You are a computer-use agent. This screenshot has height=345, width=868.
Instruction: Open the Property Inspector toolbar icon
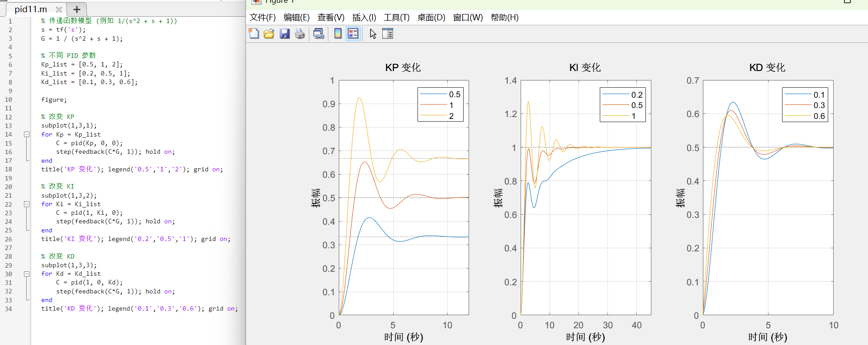[x=388, y=33]
